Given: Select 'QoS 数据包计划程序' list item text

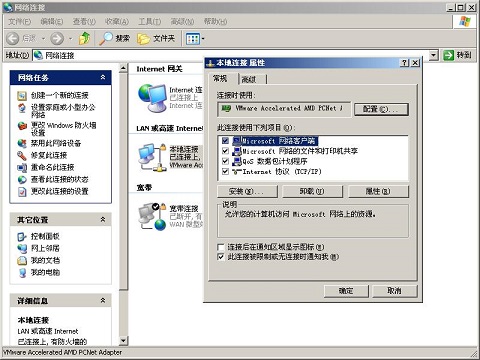Looking at the screenshot, I should pos(275,161).
